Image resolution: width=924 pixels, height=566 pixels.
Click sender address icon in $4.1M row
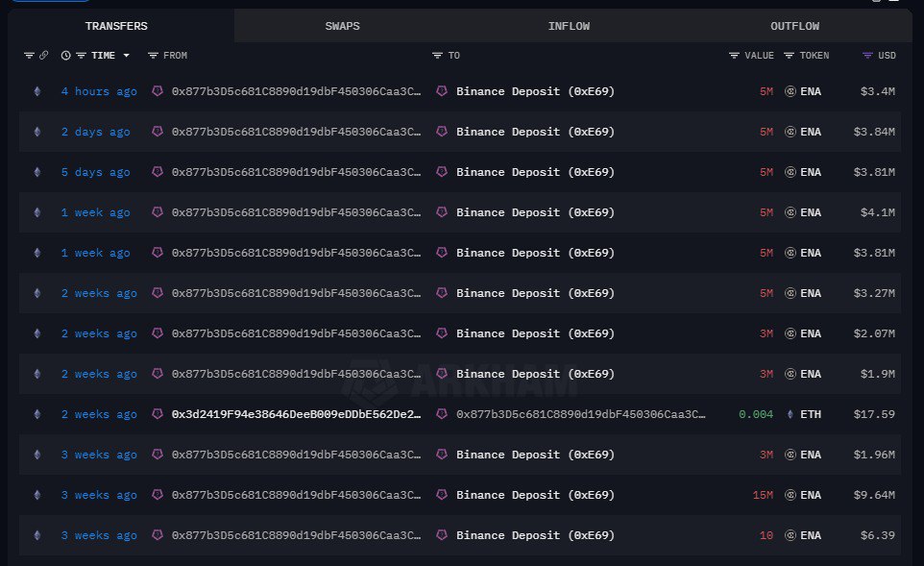(158, 211)
